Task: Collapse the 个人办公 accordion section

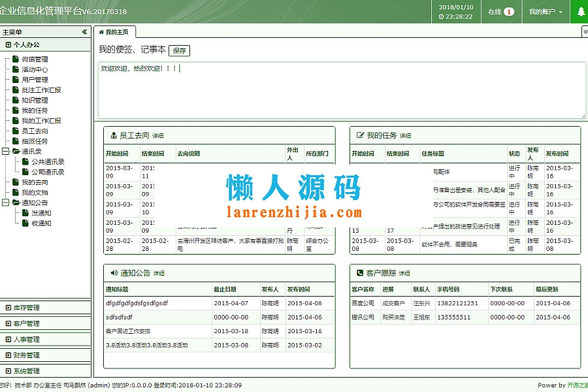Action: pos(45,44)
